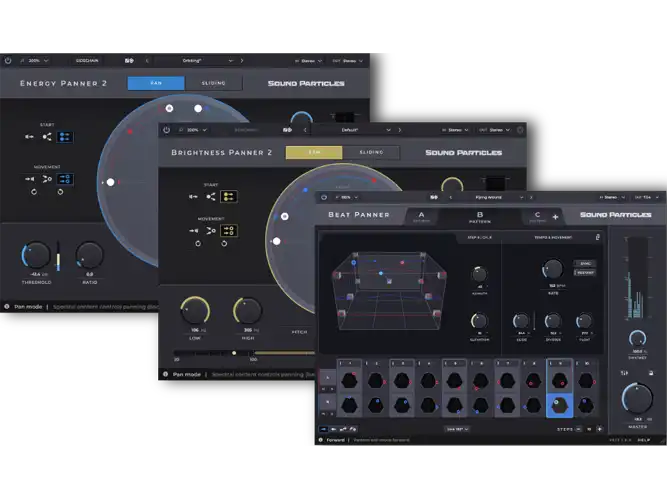667x500 pixels.
Task: Select the middle Movement mode icon in Energy Panner 2
Action: [47, 179]
